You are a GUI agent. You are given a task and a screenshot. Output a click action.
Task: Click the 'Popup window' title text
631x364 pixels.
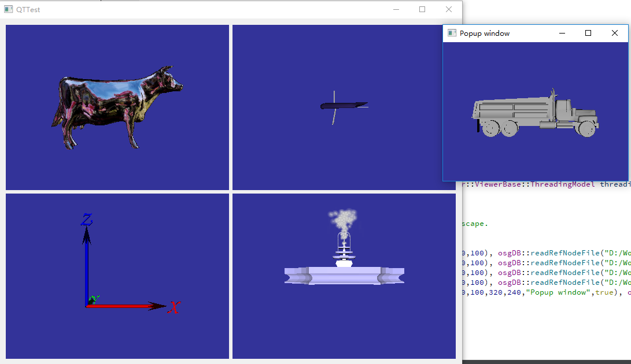tap(485, 34)
